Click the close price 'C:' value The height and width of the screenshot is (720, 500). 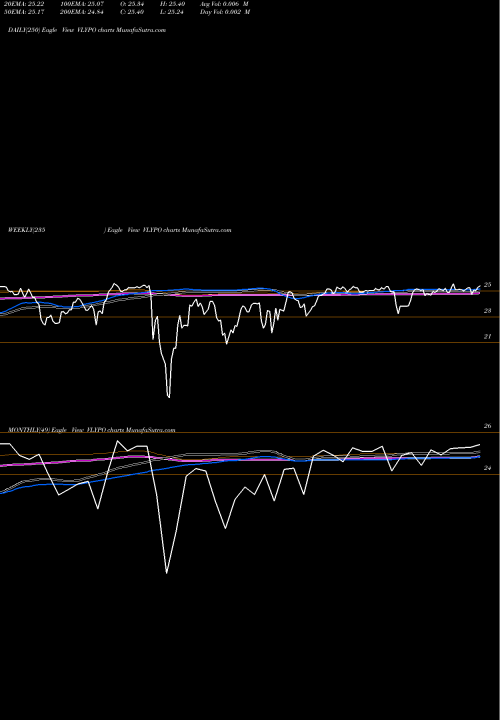point(132,12)
